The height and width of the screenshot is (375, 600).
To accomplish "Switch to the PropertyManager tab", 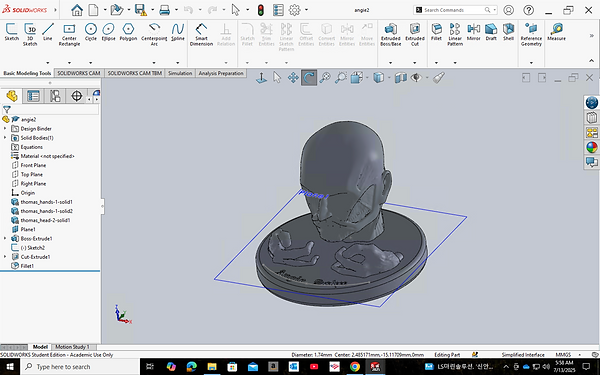I will 33,96.
